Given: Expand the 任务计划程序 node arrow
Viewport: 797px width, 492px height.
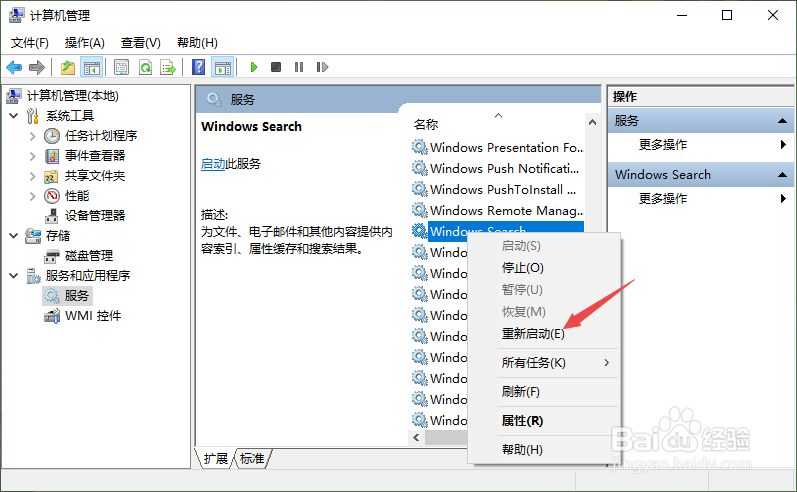Looking at the screenshot, I should coord(33,136).
